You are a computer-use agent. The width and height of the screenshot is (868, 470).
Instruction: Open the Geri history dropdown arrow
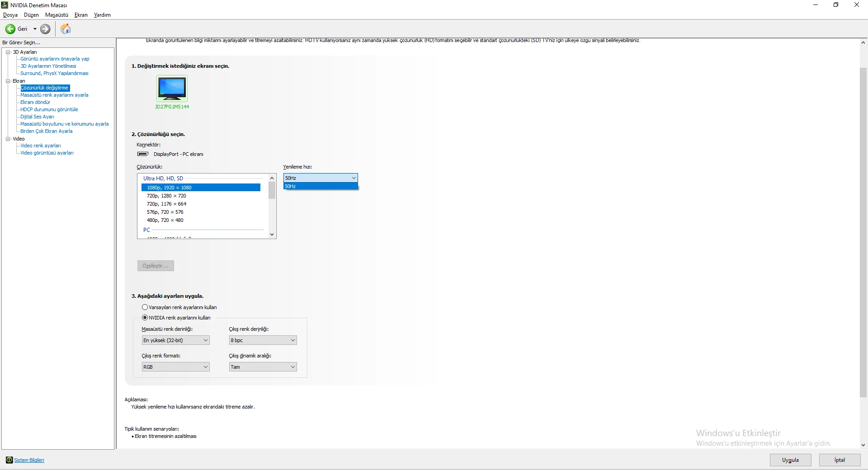(x=35, y=29)
